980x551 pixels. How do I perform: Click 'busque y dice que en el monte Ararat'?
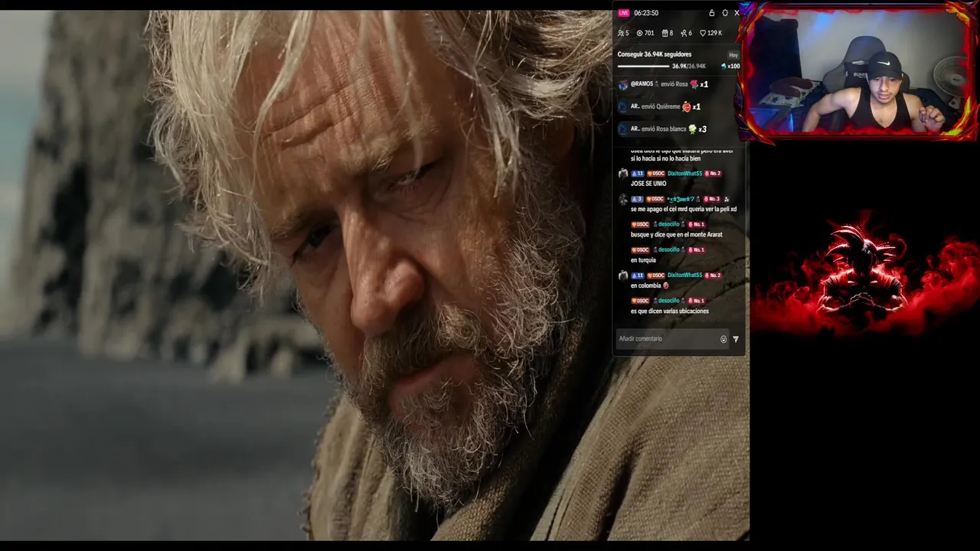[x=677, y=234]
